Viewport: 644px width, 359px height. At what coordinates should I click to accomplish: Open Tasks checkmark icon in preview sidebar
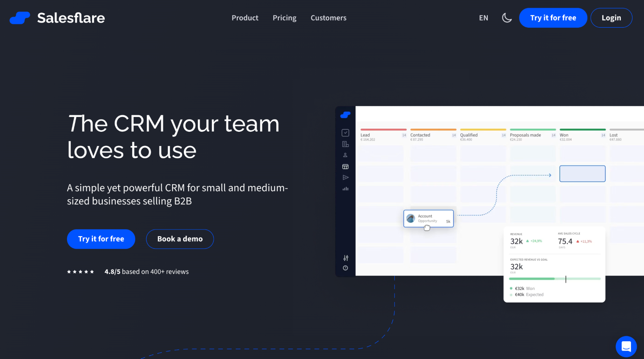345,133
